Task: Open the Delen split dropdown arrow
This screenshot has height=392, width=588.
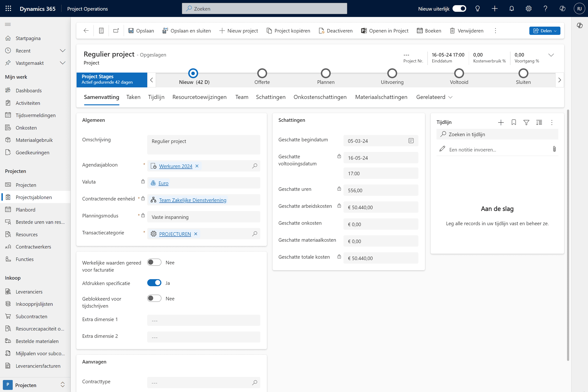Action: pos(555,31)
